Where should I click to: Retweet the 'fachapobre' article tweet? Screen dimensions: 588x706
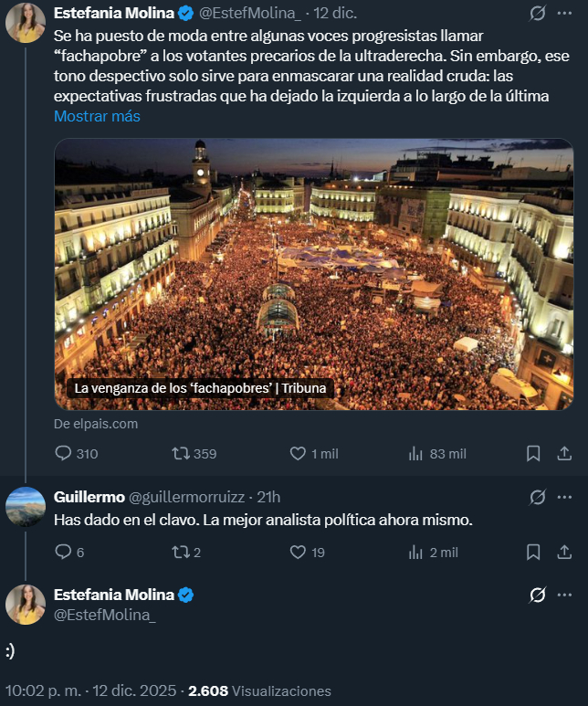[181, 453]
